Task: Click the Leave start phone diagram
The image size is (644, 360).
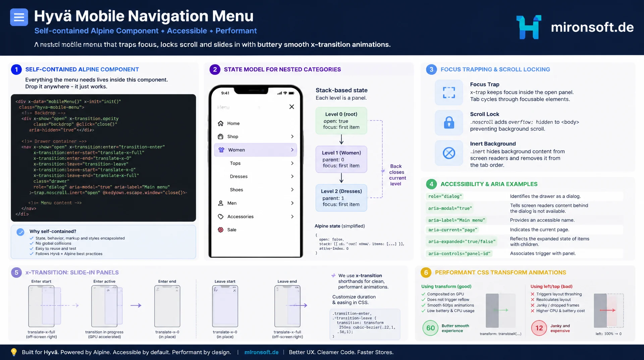Action: point(225,306)
